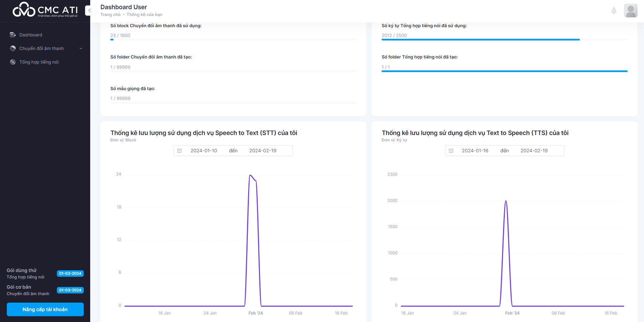
Task: Click the Tổng hợp tiếng nói icon
Action: coord(13,62)
